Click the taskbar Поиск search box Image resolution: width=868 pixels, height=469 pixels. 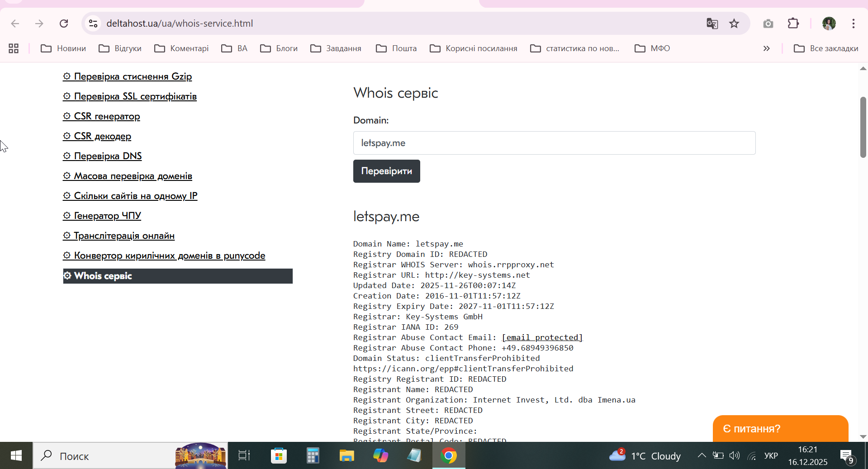click(x=130, y=455)
